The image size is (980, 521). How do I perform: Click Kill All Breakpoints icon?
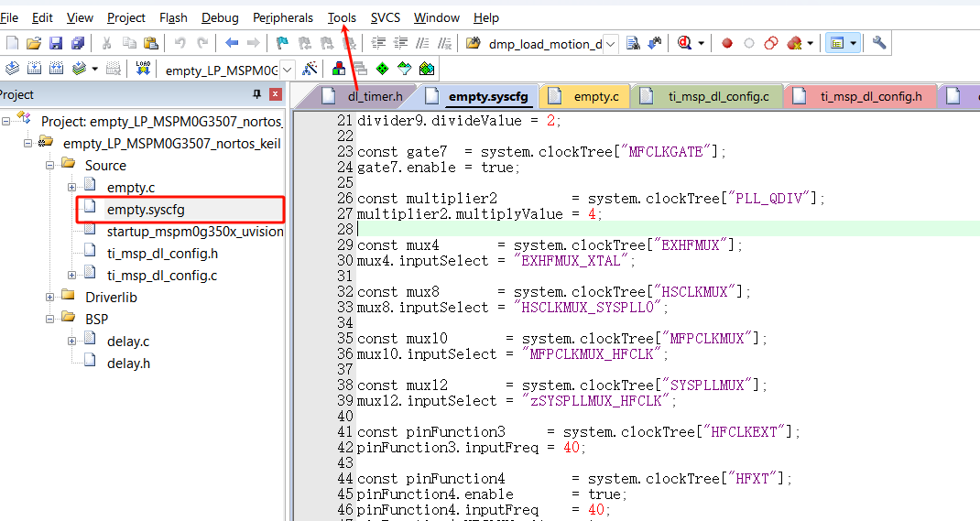pyautogui.click(x=794, y=43)
